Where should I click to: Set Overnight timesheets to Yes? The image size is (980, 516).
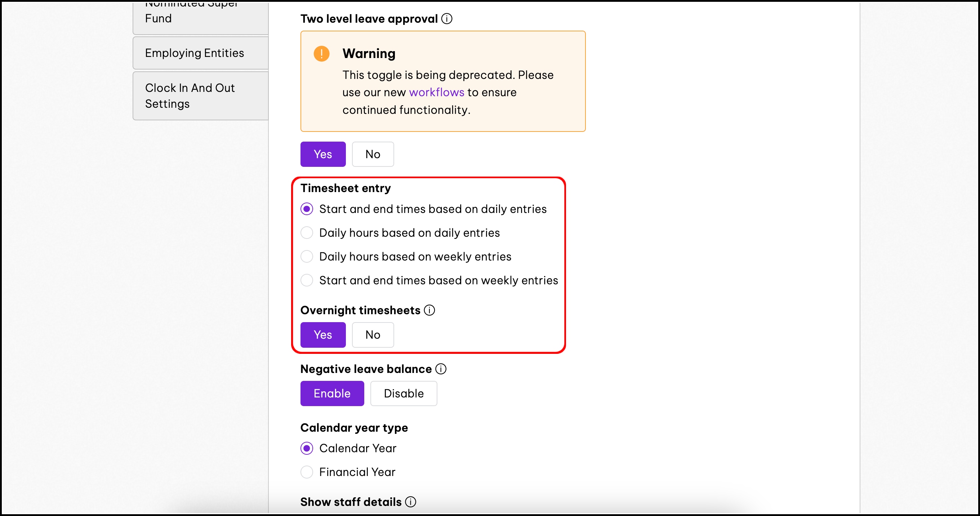pos(323,335)
